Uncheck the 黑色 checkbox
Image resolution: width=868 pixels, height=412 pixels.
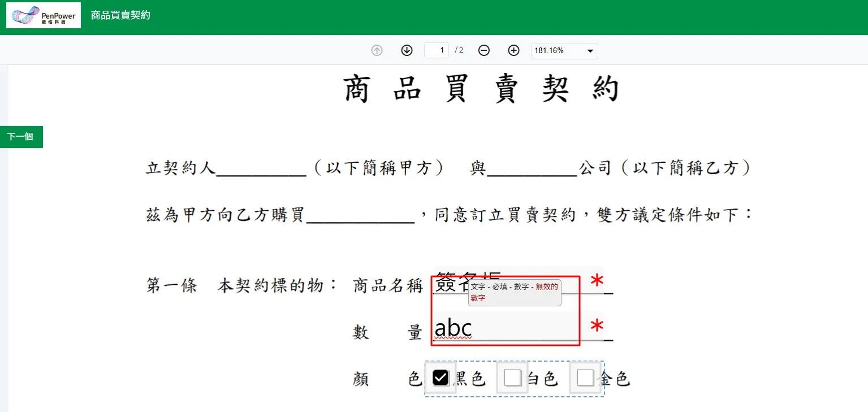pyautogui.click(x=440, y=378)
